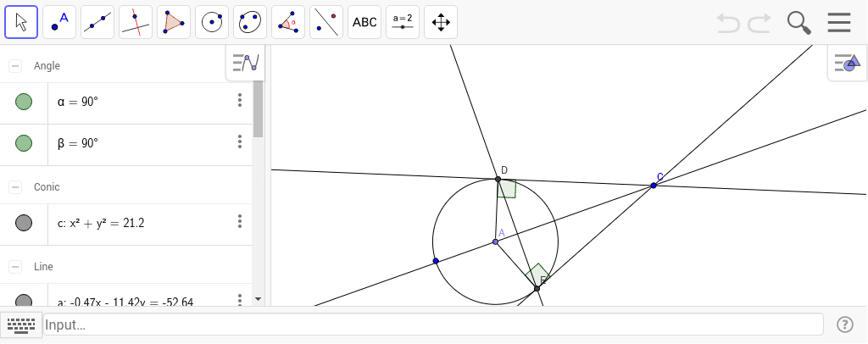Screen dimensions: 868x344
Task: Select the ABC Text tool
Action: coord(364,22)
